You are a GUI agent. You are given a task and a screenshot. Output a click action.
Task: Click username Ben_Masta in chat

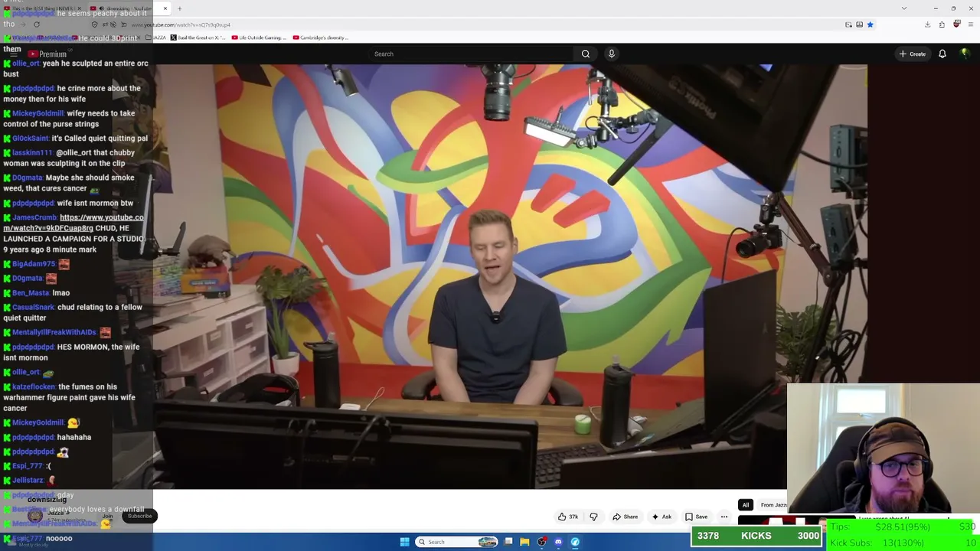tap(31, 292)
